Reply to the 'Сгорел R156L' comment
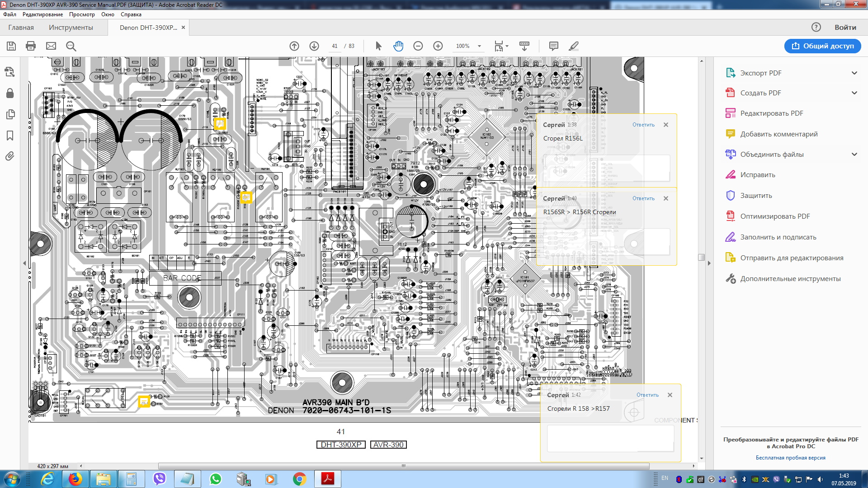Screen dimensions: 868x488 [643, 125]
